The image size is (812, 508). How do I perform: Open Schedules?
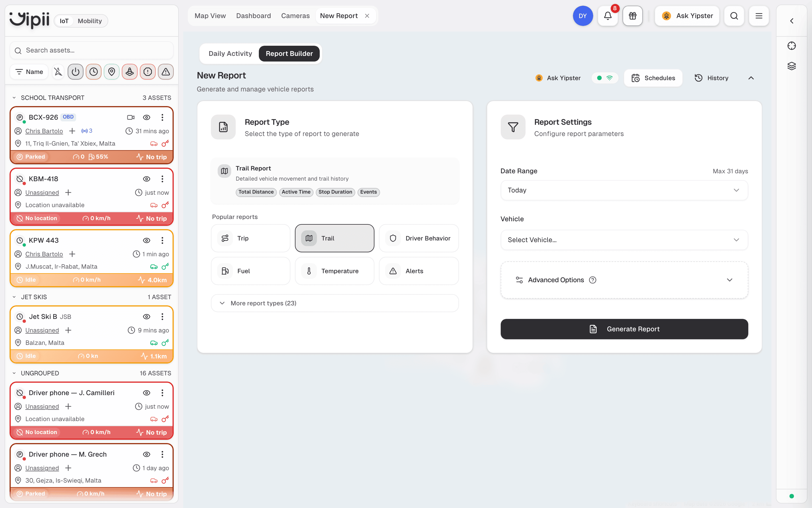tap(653, 78)
